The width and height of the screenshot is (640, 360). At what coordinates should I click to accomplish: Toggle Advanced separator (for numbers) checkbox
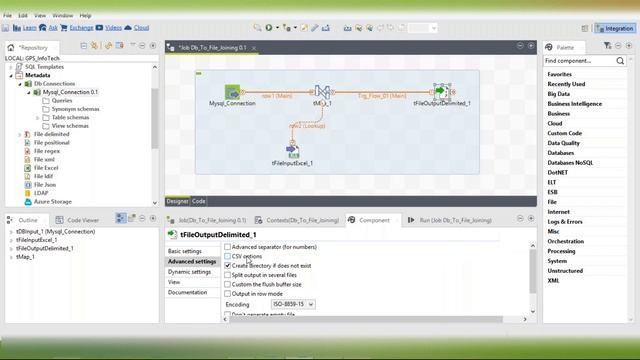[x=227, y=247]
